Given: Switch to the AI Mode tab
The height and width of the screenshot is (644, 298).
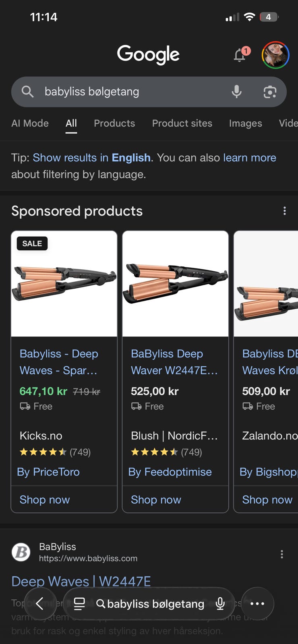Looking at the screenshot, I should (30, 123).
